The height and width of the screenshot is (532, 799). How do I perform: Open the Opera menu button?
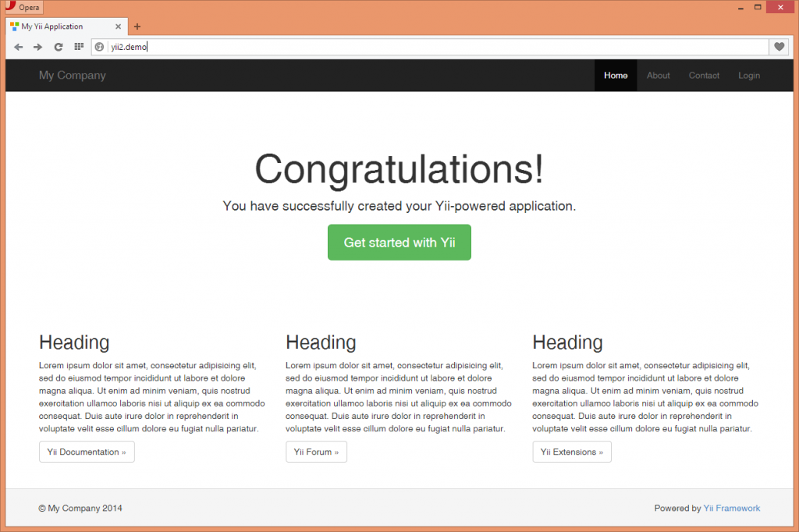23,7
